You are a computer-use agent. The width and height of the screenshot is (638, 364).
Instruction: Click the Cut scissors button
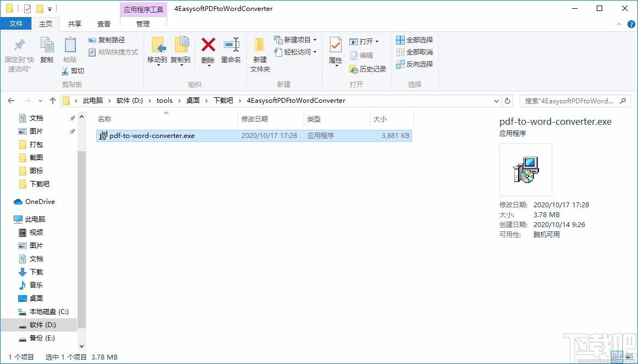(x=73, y=71)
